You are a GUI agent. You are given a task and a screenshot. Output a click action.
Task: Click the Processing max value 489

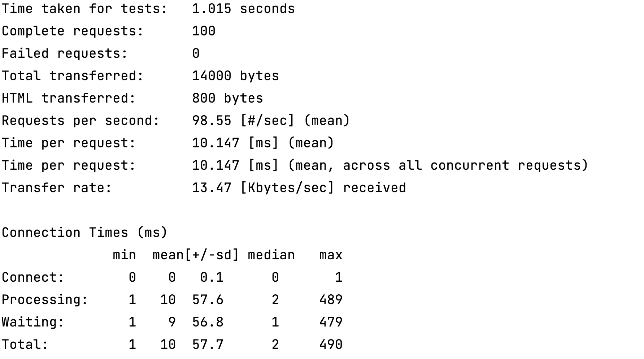[x=331, y=300]
